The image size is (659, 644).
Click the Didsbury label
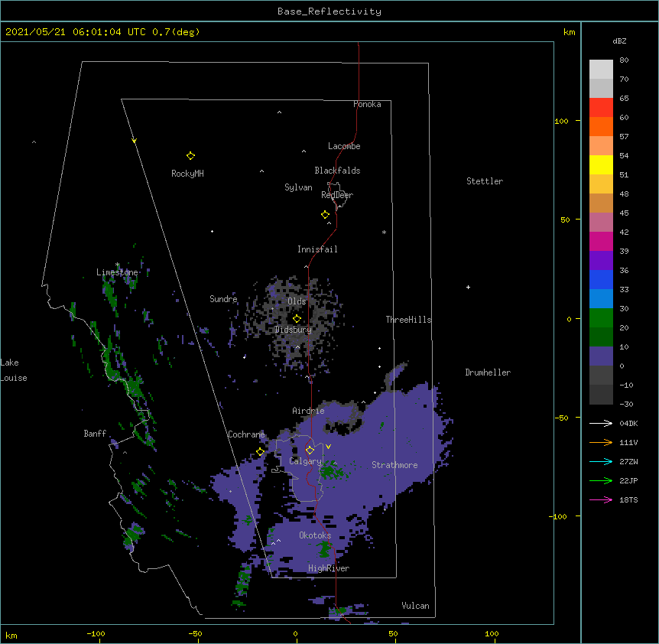click(x=294, y=330)
